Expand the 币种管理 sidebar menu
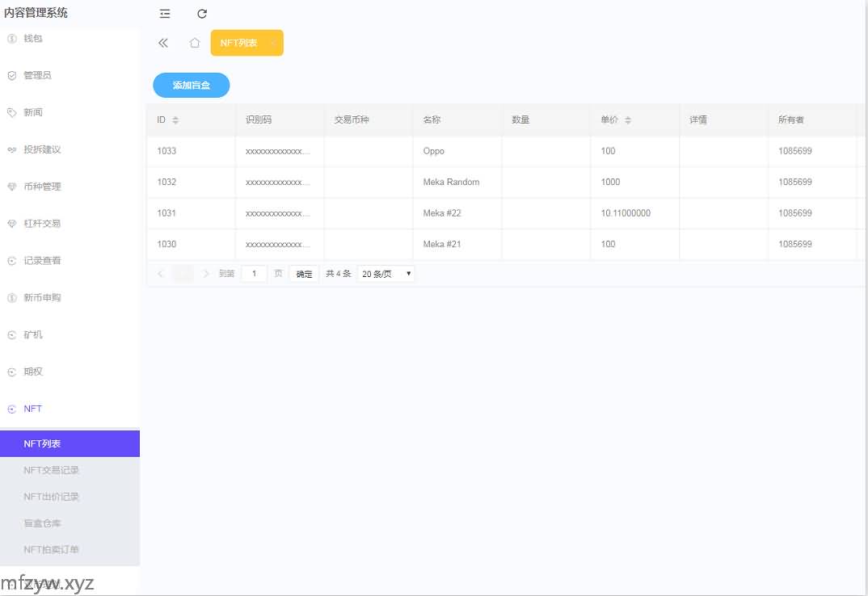Screen dimensions: 868x596 42,187
